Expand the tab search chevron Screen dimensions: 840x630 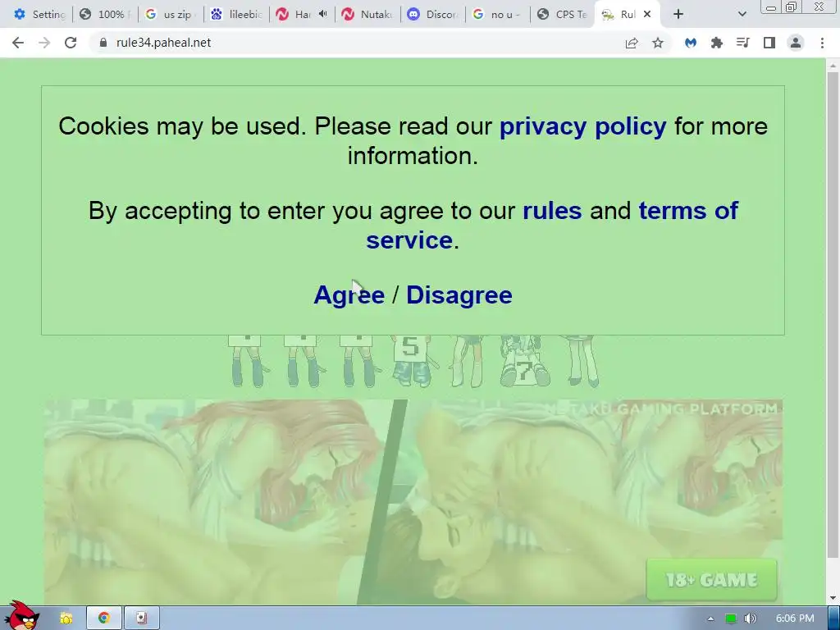[x=742, y=14]
